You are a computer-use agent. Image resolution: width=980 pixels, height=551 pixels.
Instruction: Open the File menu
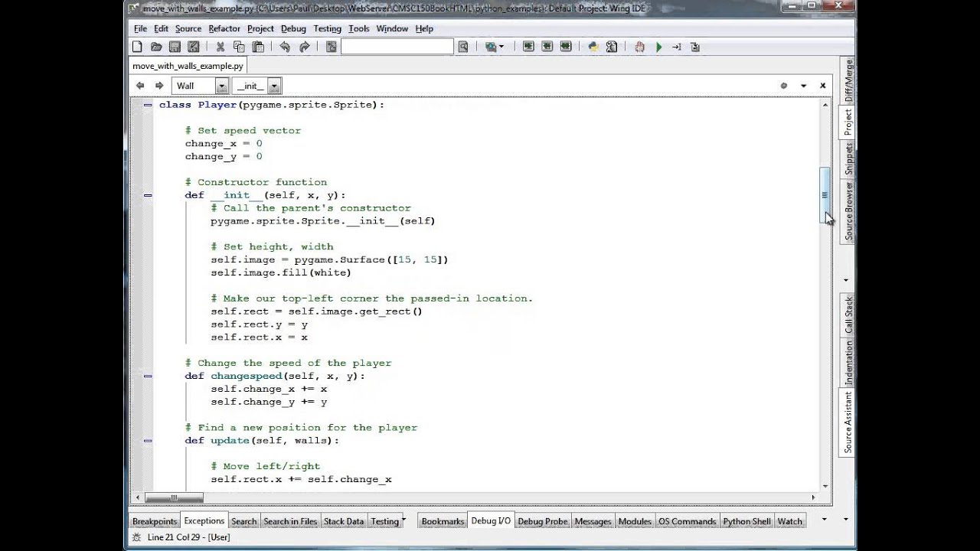click(141, 28)
